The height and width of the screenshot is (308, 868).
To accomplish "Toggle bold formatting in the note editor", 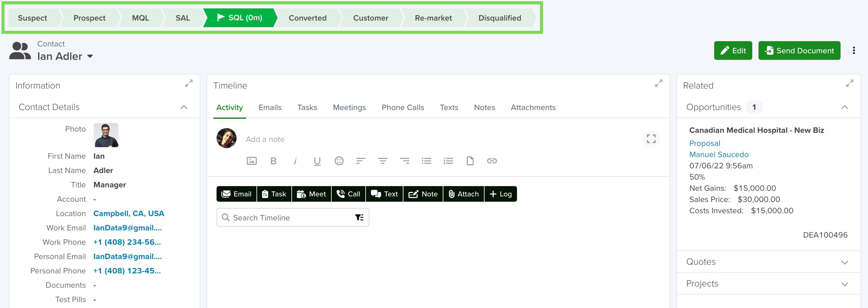I will pyautogui.click(x=273, y=161).
